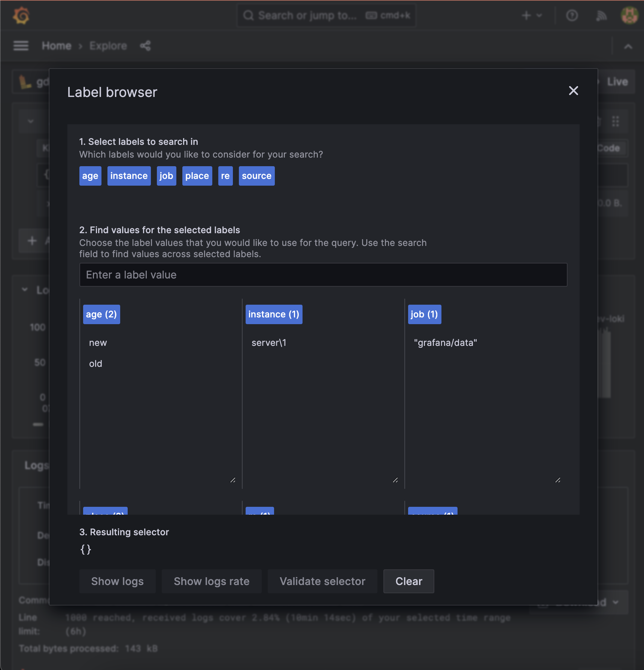Open the user profile avatar
Screen dimensions: 644x670
tap(630, 15)
